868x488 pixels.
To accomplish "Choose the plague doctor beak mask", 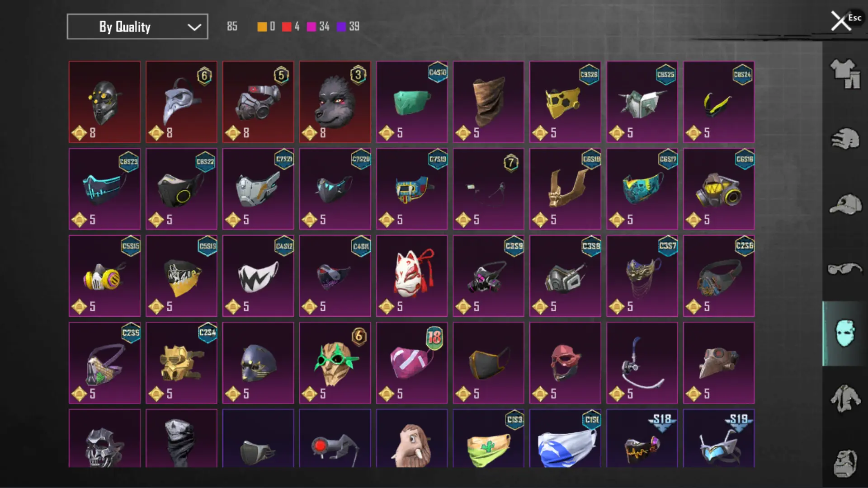I will [x=181, y=102].
